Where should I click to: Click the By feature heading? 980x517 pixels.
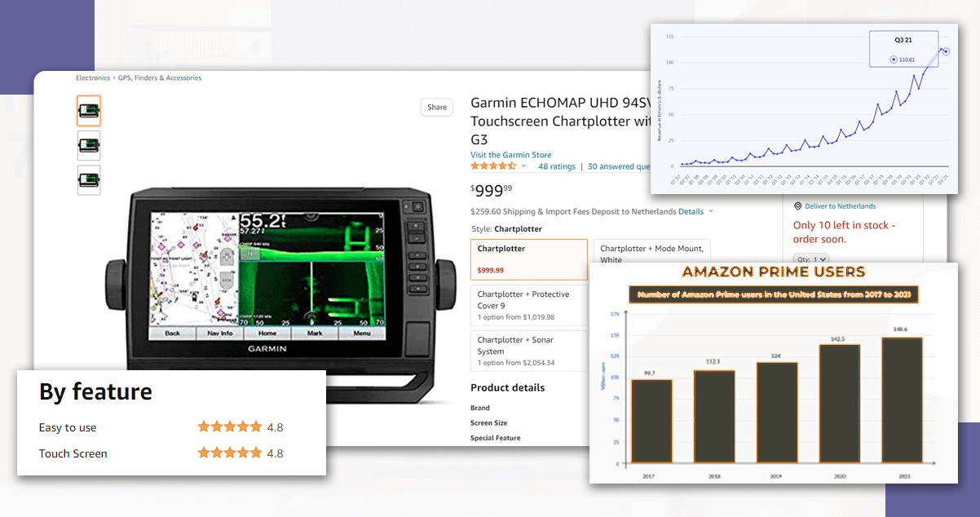click(95, 392)
